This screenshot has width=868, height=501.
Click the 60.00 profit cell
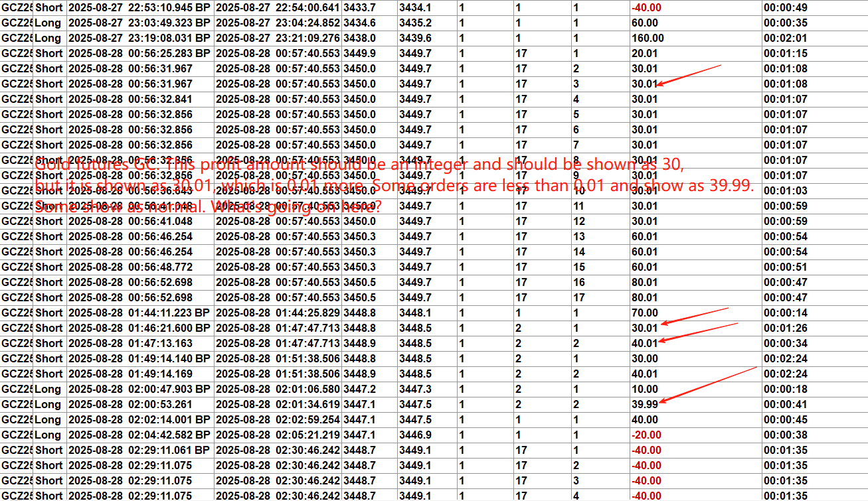pyautogui.click(x=695, y=23)
